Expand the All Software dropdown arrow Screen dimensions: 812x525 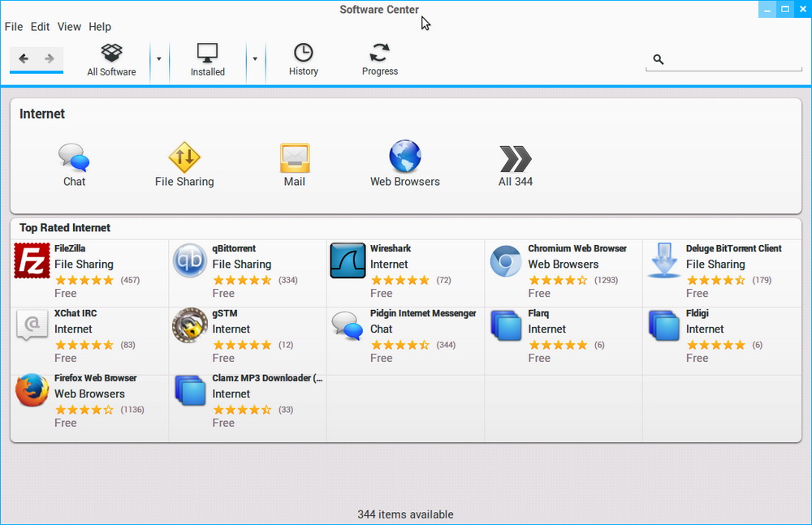coord(159,59)
